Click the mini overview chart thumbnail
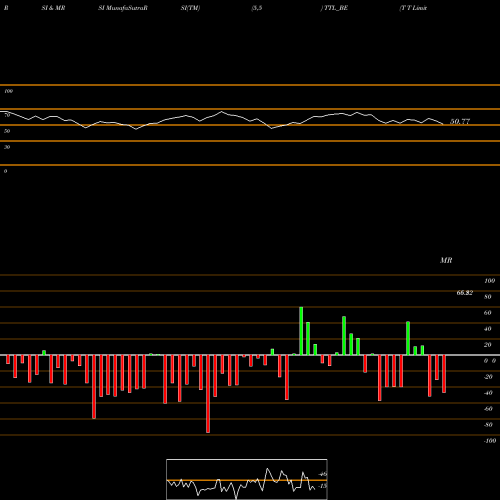 point(247,479)
